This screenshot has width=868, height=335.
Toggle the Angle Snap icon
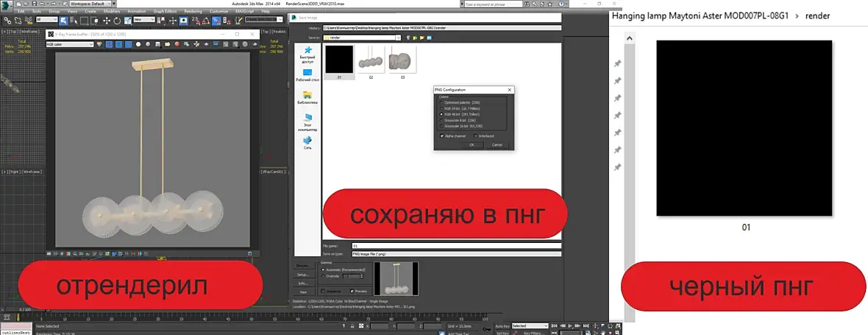coord(207,21)
